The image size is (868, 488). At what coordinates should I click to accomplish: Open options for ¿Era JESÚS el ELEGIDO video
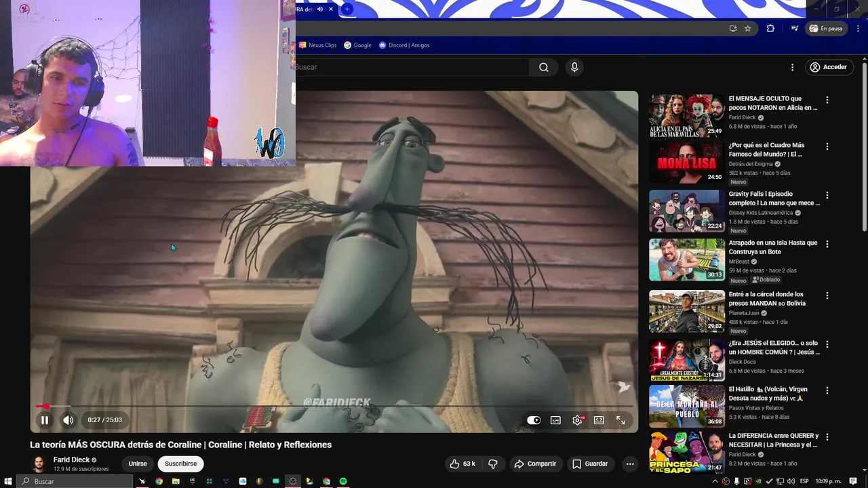coord(827,344)
